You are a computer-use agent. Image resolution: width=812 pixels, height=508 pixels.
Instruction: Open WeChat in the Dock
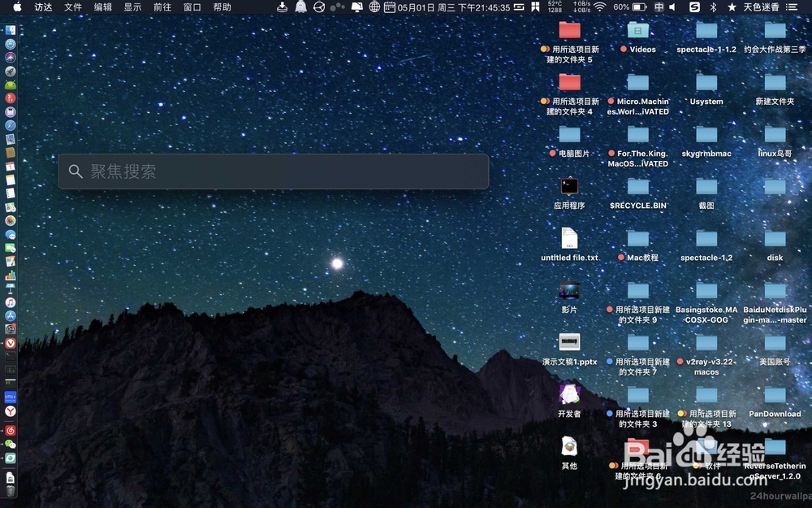11,445
